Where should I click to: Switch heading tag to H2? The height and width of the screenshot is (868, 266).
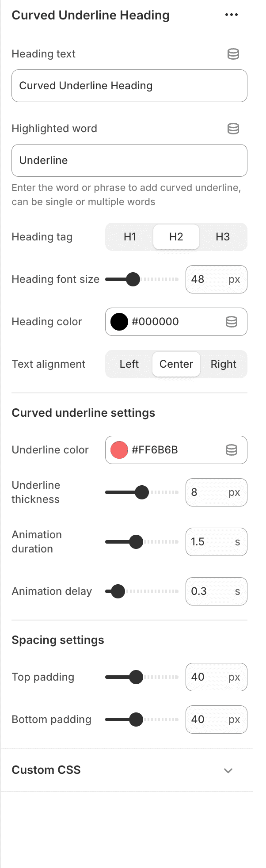pos(176,237)
